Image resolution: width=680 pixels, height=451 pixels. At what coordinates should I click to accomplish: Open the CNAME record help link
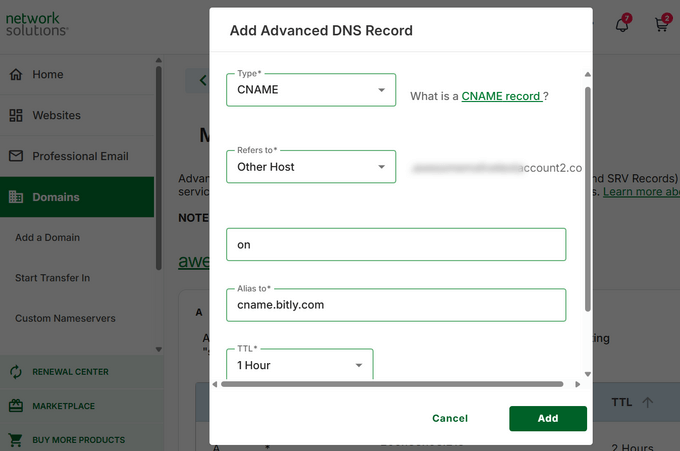(x=501, y=96)
